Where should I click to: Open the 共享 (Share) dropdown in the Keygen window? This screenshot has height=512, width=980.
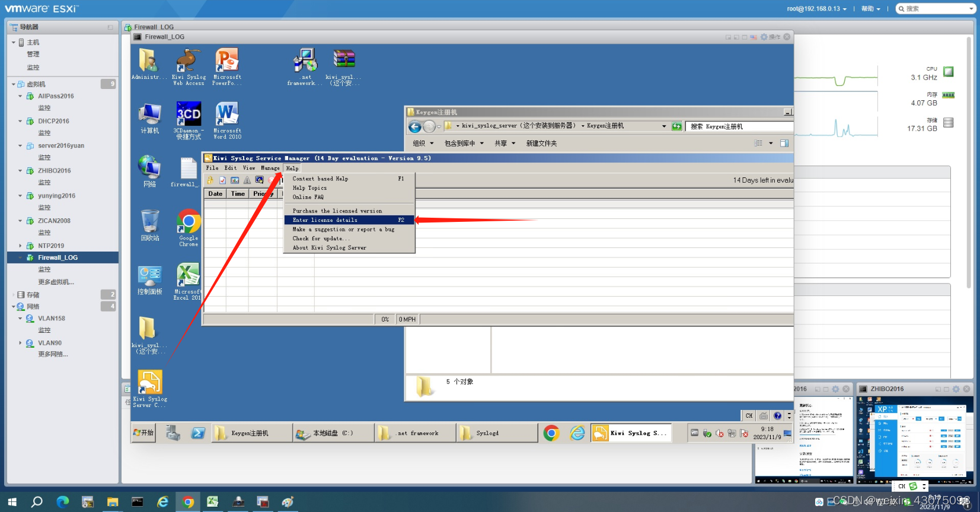coord(505,144)
